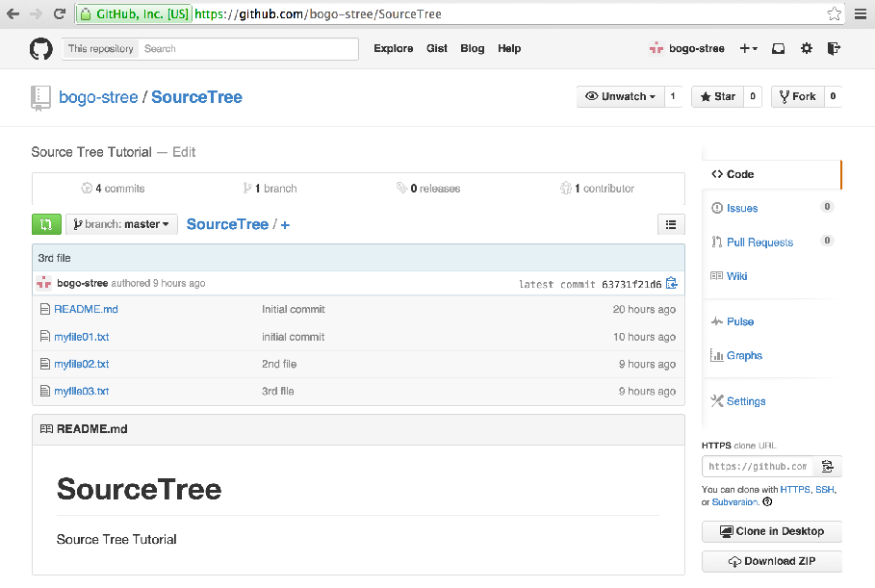Screen dimensions: 875x588
Task: Click the HTTPS clone URL field
Action: (758, 467)
